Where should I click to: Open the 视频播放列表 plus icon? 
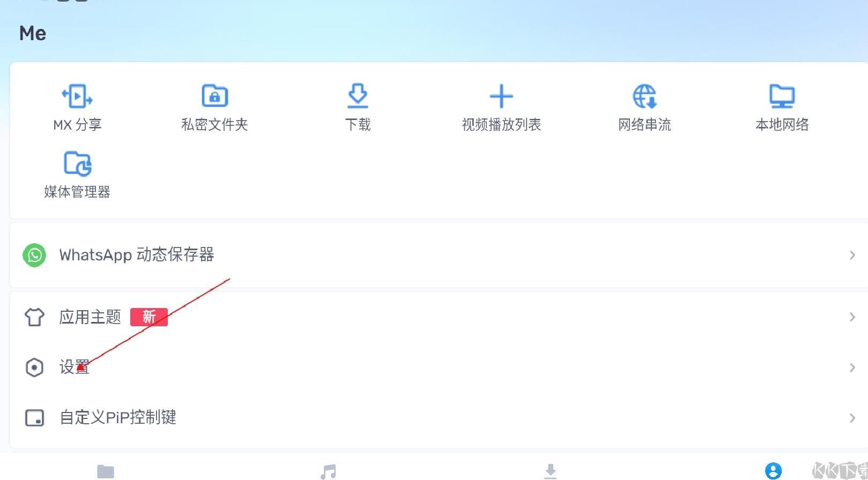coord(501,96)
